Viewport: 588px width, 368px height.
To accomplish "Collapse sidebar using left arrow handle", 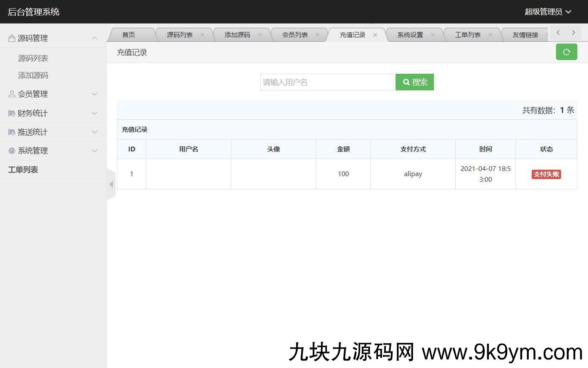I will [111, 184].
